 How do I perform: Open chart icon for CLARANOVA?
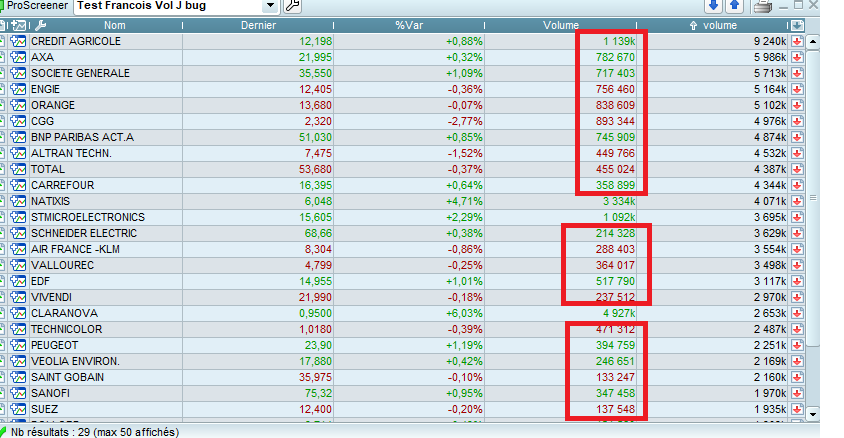click(18, 313)
